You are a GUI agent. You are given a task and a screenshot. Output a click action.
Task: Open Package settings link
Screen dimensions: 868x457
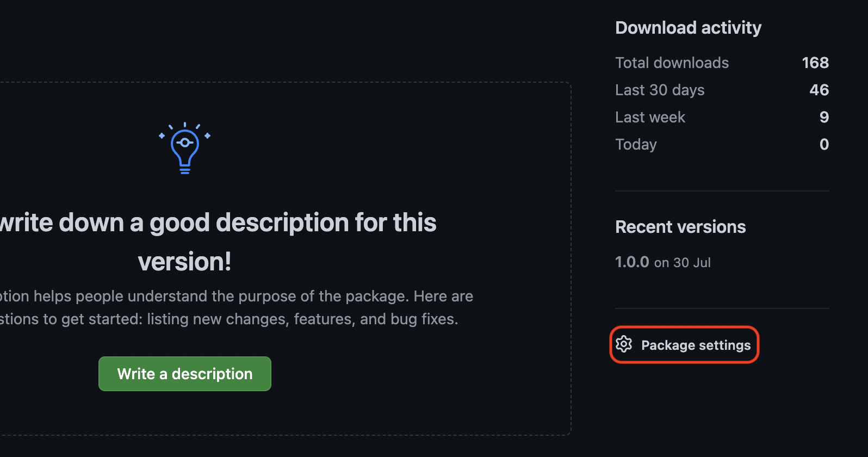click(684, 345)
